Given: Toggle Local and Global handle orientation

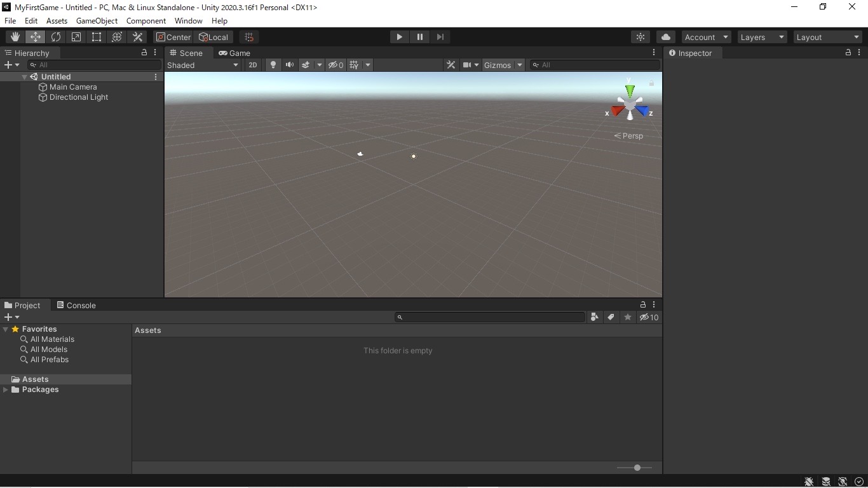Looking at the screenshot, I should tap(214, 37).
